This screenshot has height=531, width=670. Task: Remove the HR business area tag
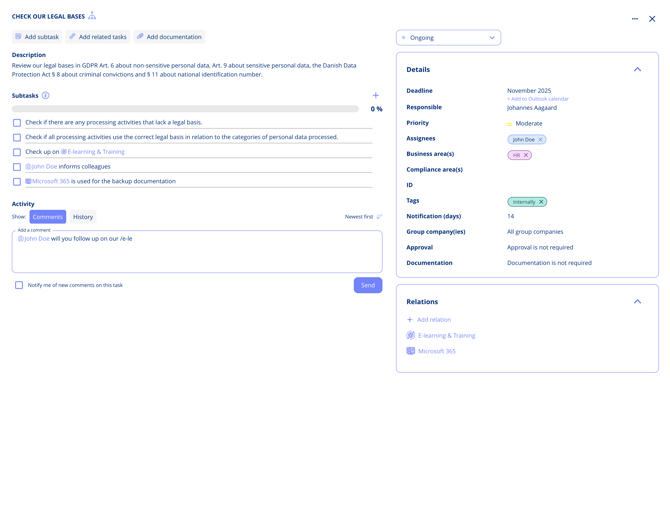coord(526,155)
